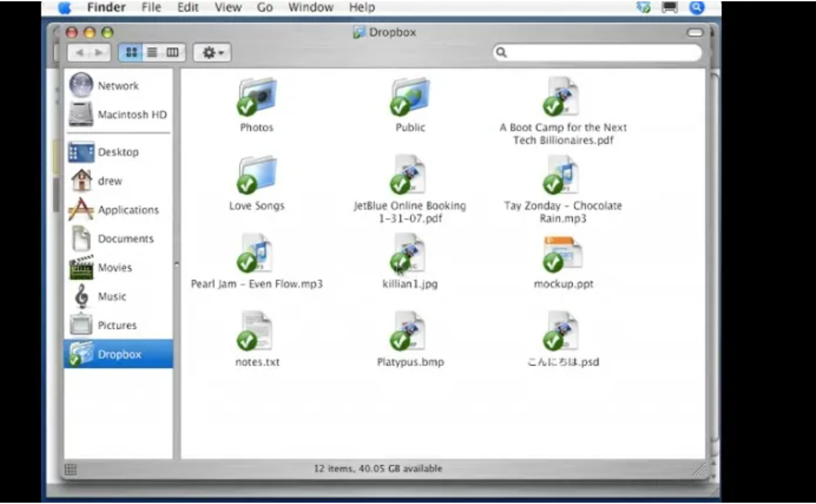The width and height of the screenshot is (816, 504).
Task: Switch to icon view
Action: pos(131,52)
